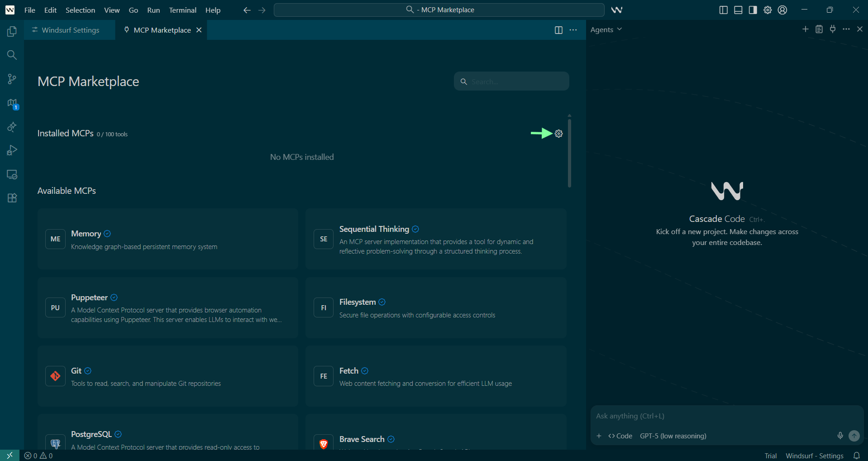Select the Fetch MCP card
Viewport: 868px width, 461px height.
[436, 376]
